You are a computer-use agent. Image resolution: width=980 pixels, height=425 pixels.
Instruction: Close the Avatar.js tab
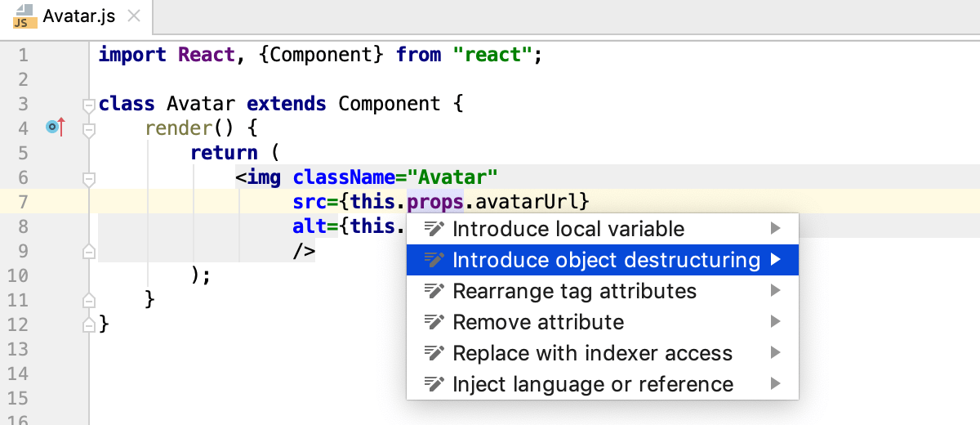(134, 16)
